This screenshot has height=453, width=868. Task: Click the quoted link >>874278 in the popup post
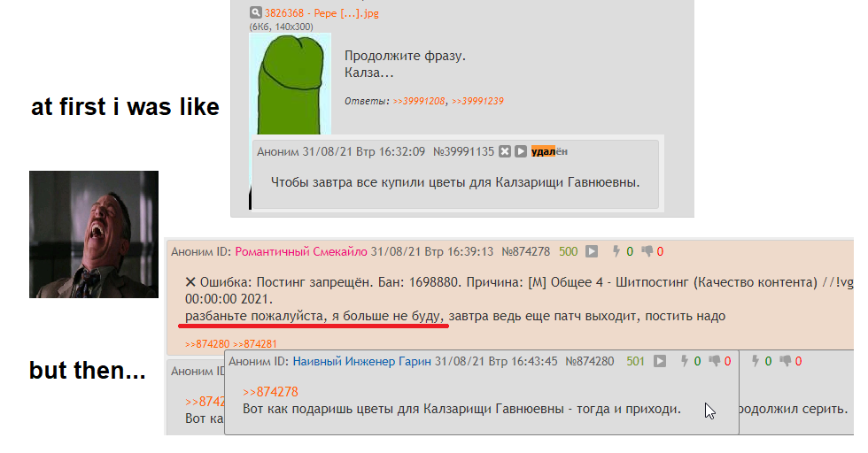click(270, 392)
